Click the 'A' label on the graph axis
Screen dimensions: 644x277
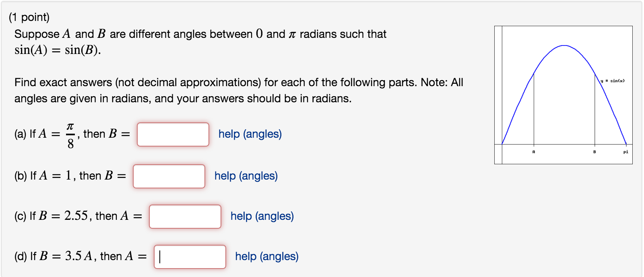pos(534,152)
